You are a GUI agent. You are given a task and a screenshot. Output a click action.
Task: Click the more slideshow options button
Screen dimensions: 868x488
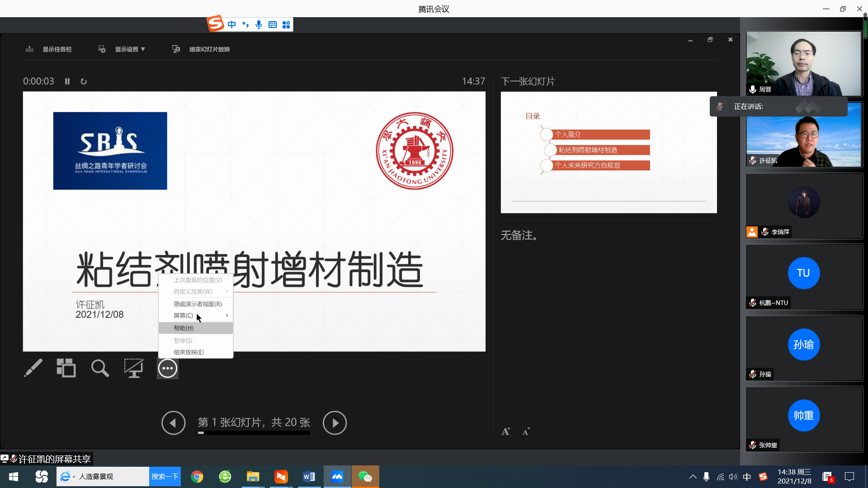(168, 368)
